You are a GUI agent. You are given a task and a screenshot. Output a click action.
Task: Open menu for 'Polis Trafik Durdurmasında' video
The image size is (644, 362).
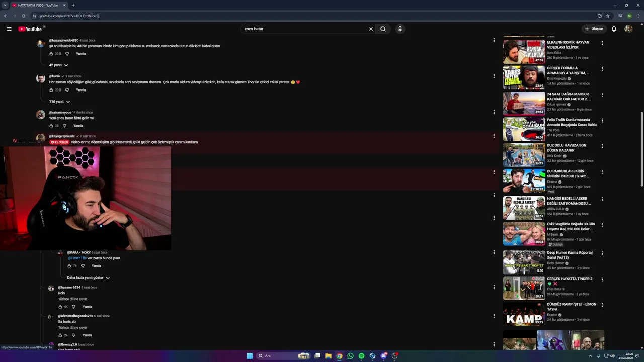pyautogui.click(x=602, y=121)
